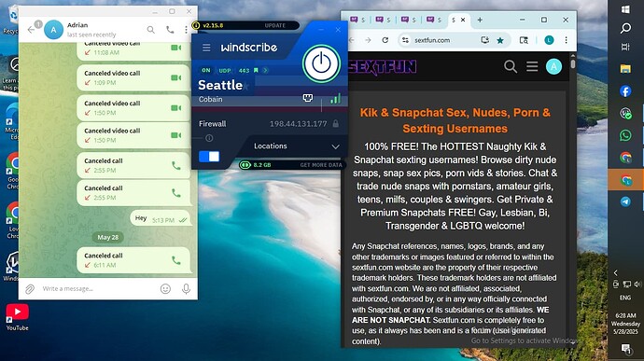Click the install app icon in address bar
Screen dimensions: 644x361
pyautogui.click(x=485, y=40)
